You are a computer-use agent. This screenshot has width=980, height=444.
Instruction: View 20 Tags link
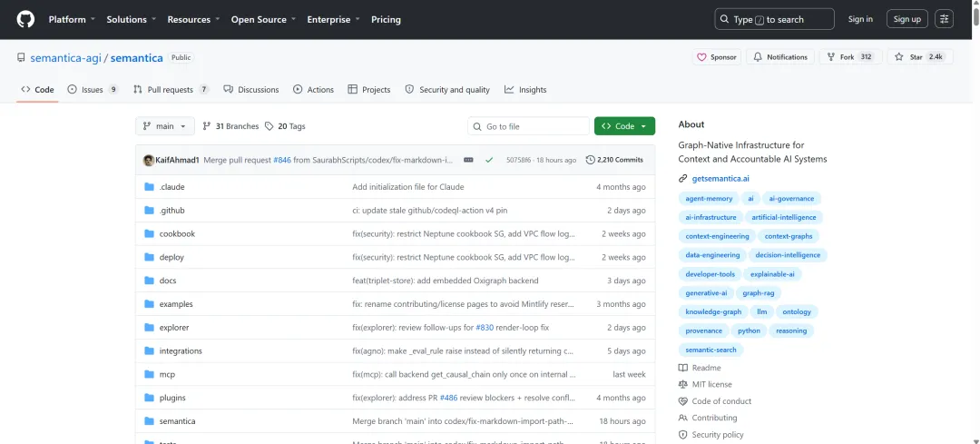(x=285, y=126)
